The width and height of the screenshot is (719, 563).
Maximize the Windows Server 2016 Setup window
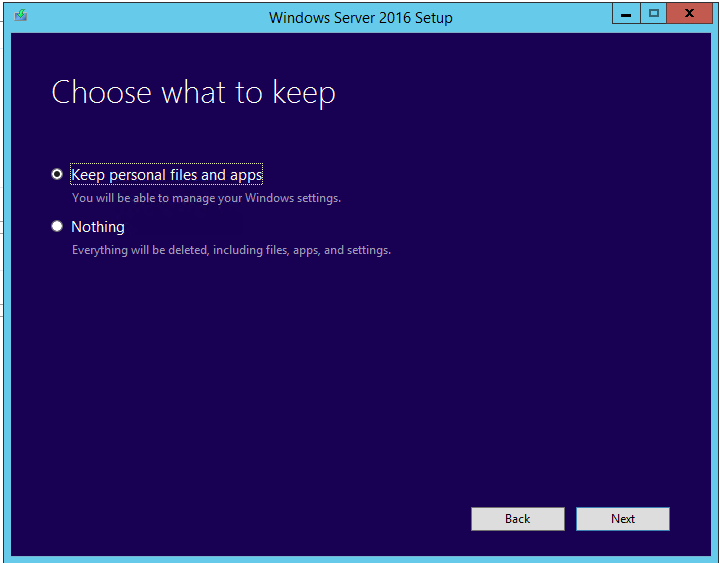[653, 14]
